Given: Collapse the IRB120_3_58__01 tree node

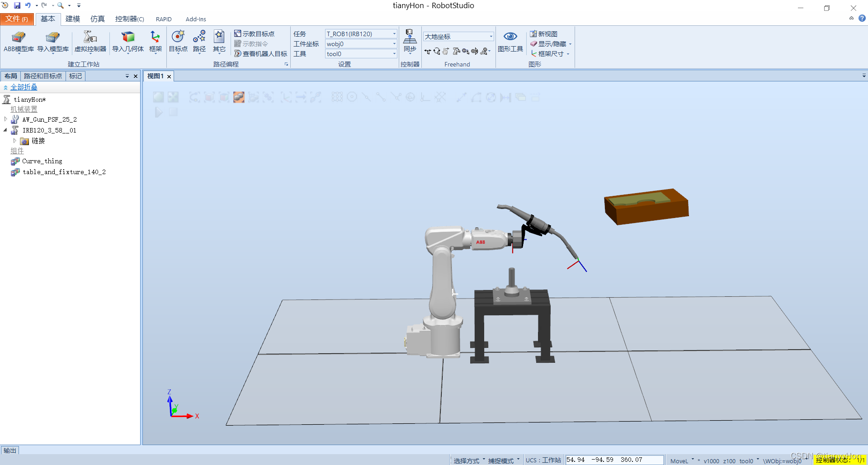Looking at the screenshot, I should [x=5, y=130].
